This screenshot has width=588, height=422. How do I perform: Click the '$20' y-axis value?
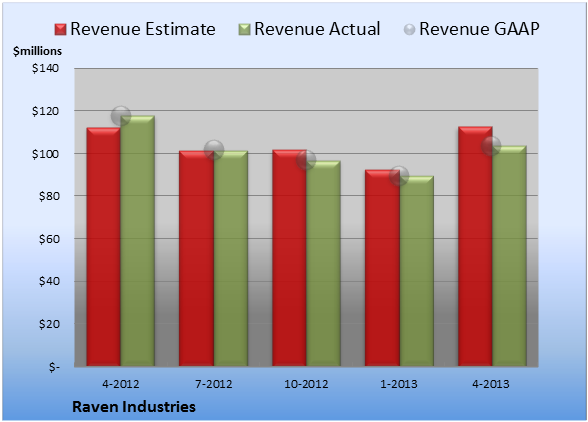[49, 324]
